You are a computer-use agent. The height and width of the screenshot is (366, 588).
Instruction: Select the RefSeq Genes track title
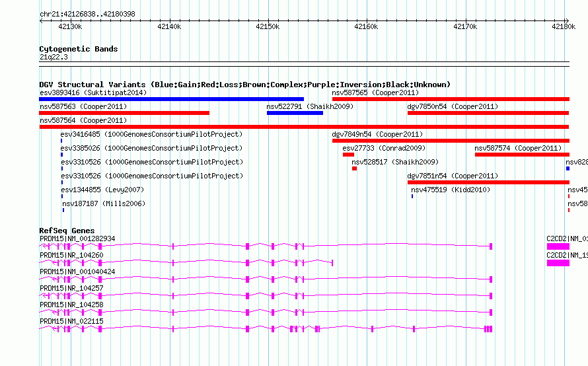click(67, 231)
